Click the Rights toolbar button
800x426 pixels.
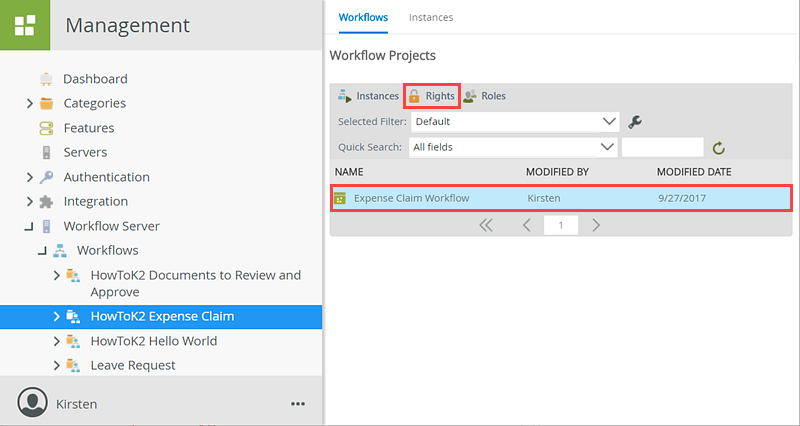(x=432, y=96)
